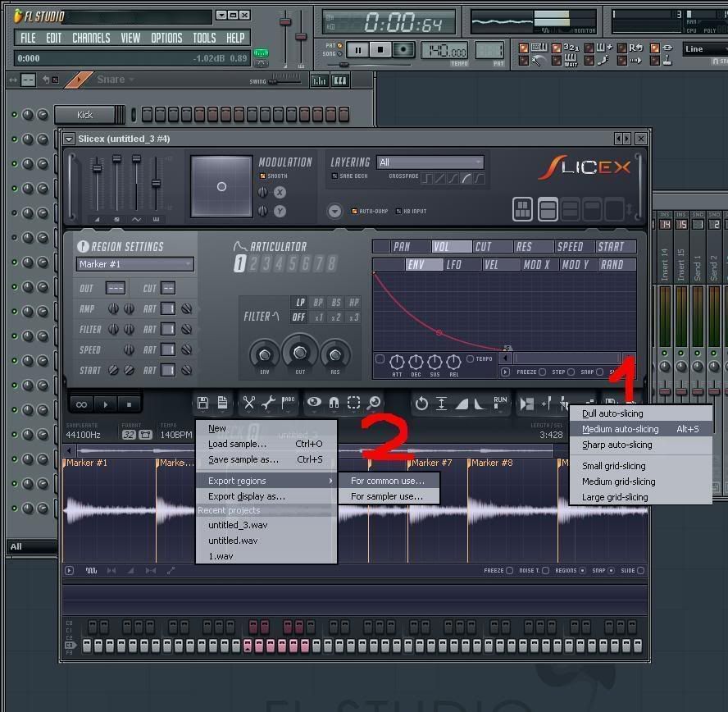The width and height of the screenshot is (728, 712).
Task: Click the fade-out ramp icon
Action: coord(479,404)
